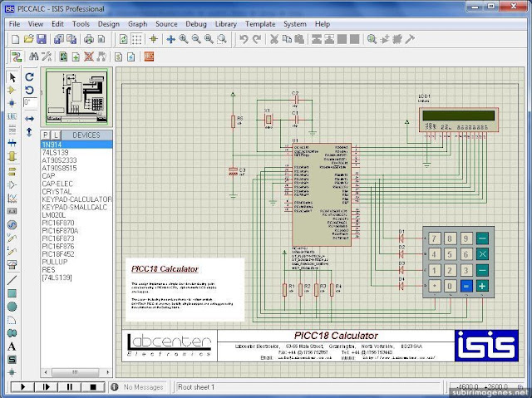Toggle the false origin crosshair icon
This screenshot has height=398, width=532.
coord(153,39)
